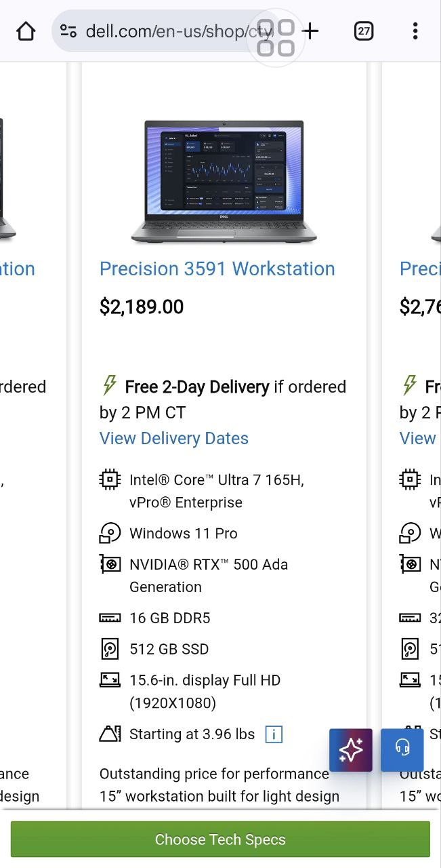Open the AI sparkle assistant button
441x868 pixels.
[x=351, y=750]
